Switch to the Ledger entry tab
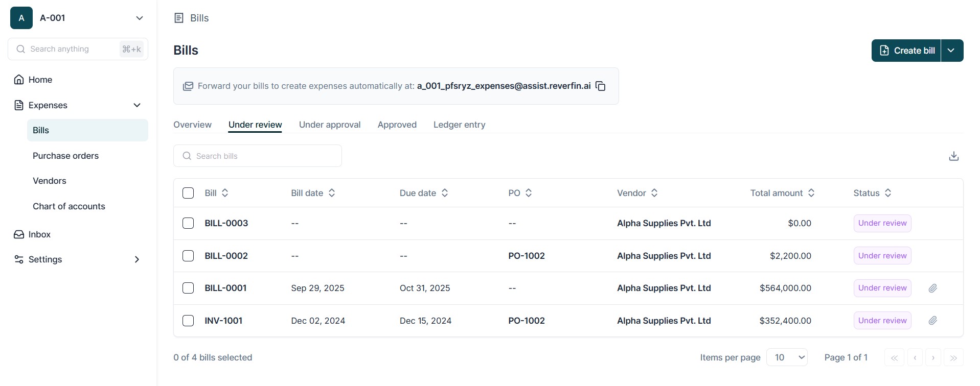Image resolution: width=980 pixels, height=386 pixels. coord(459,125)
